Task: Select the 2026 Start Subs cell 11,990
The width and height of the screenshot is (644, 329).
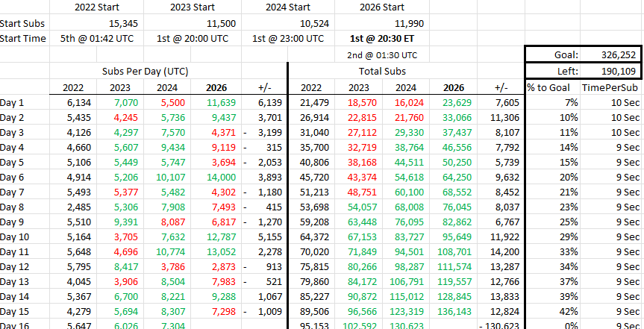Action: tap(382, 23)
